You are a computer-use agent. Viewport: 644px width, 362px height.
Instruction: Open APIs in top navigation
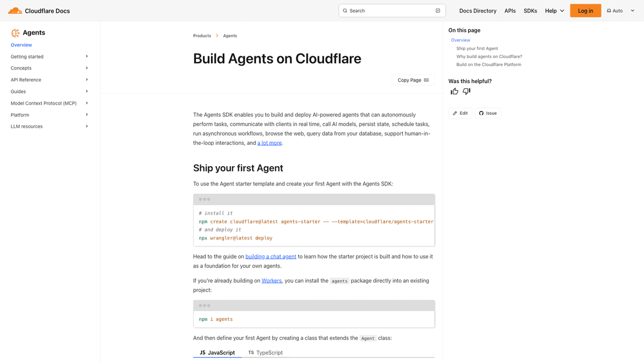coord(510,11)
